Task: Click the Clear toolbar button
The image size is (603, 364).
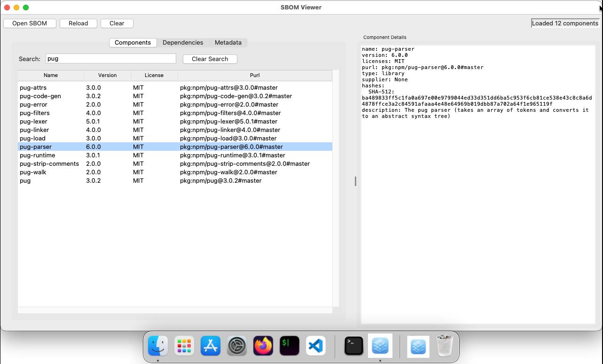Action: pyautogui.click(x=117, y=23)
